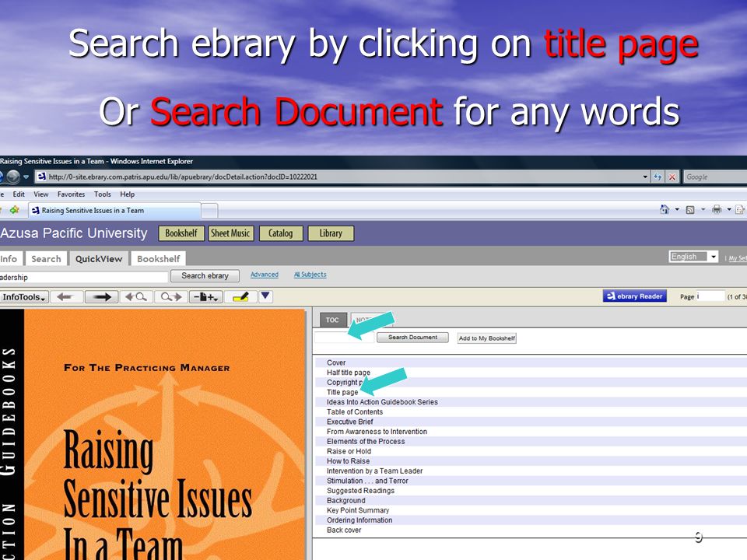Expand the RSS feeds options arrow

[703, 209]
